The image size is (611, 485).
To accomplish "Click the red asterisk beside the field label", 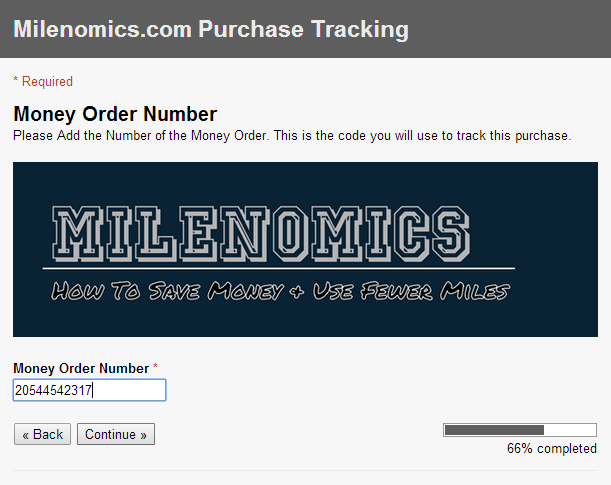I will (155, 366).
